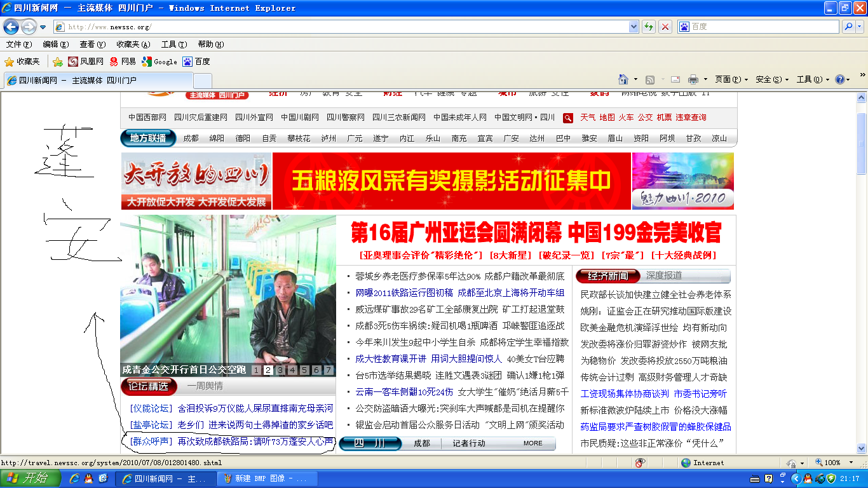The height and width of the screenshot is (488, 868).
Task: Open the 网易 favorites link
Action: (x=123, y=62)
